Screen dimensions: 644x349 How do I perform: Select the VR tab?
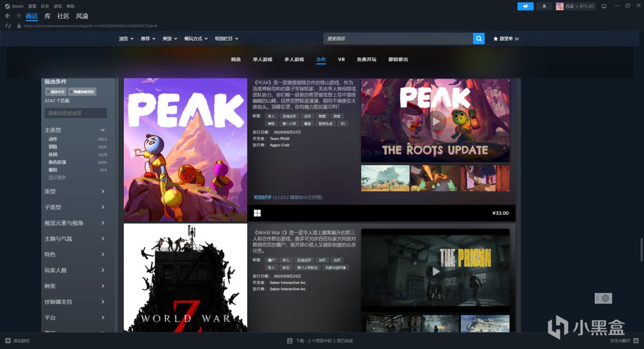click(x=341, y=59)
